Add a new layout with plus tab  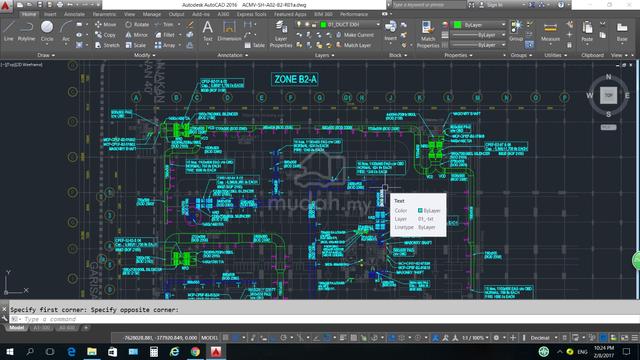[86, 328]
